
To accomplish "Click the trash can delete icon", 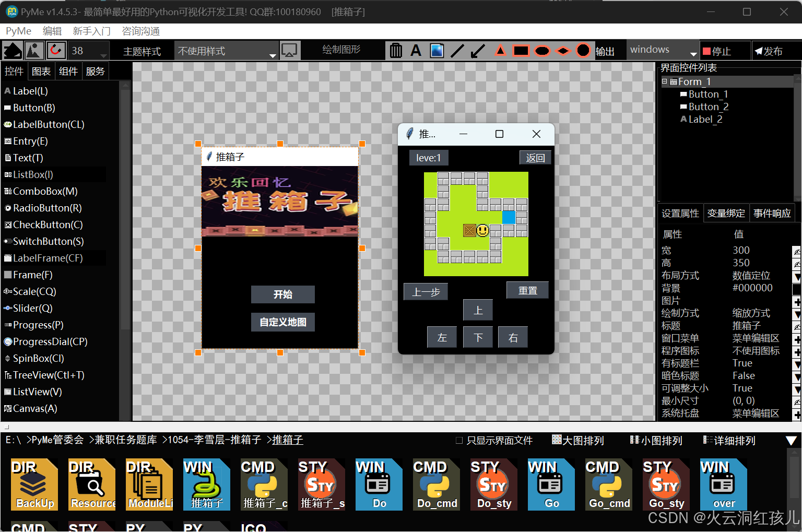I will click(396, 51).
